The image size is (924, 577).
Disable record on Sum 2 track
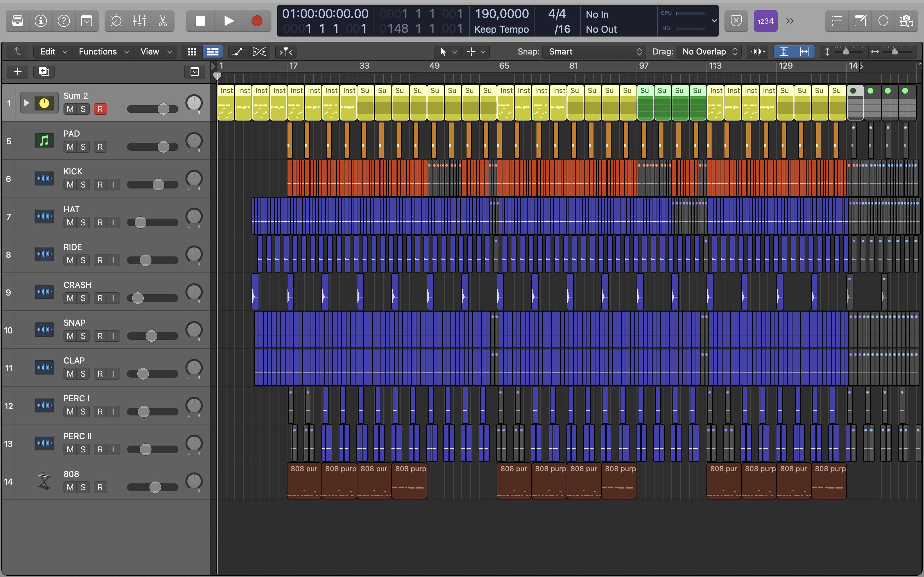[100, 109]
